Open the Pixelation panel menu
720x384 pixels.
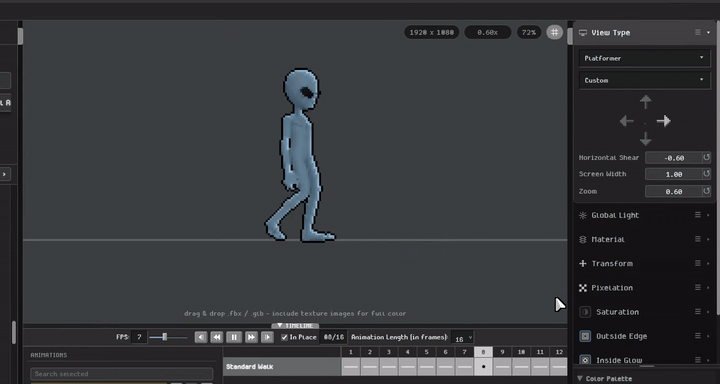click(x=698, y=287)
